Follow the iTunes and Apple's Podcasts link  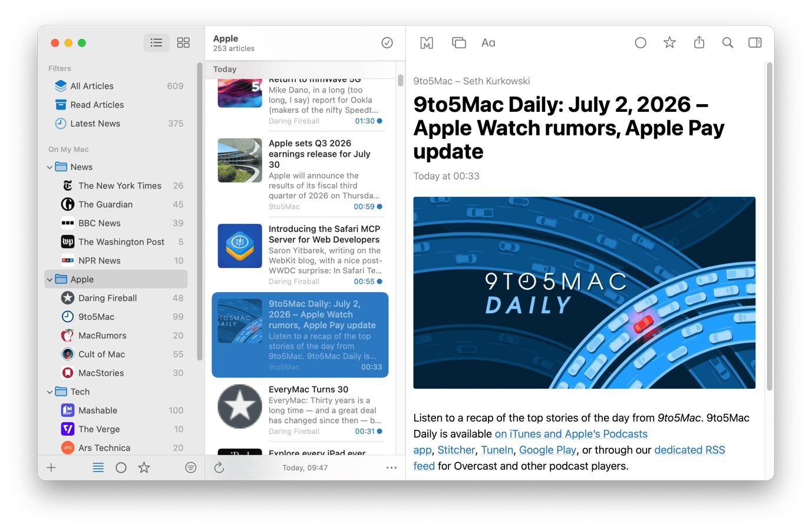click(x=571, y=434)
